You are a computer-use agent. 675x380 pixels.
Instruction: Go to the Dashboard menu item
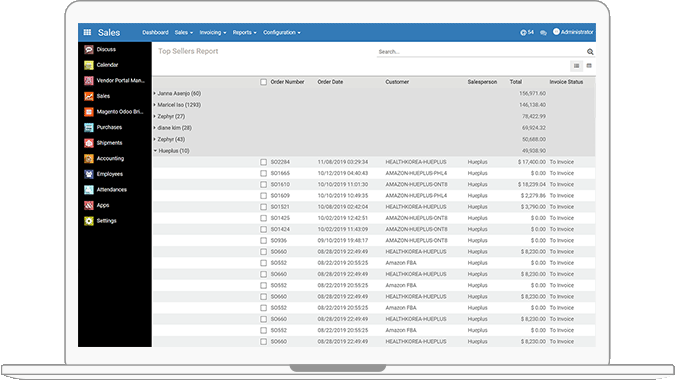click(x=155, y=33)
